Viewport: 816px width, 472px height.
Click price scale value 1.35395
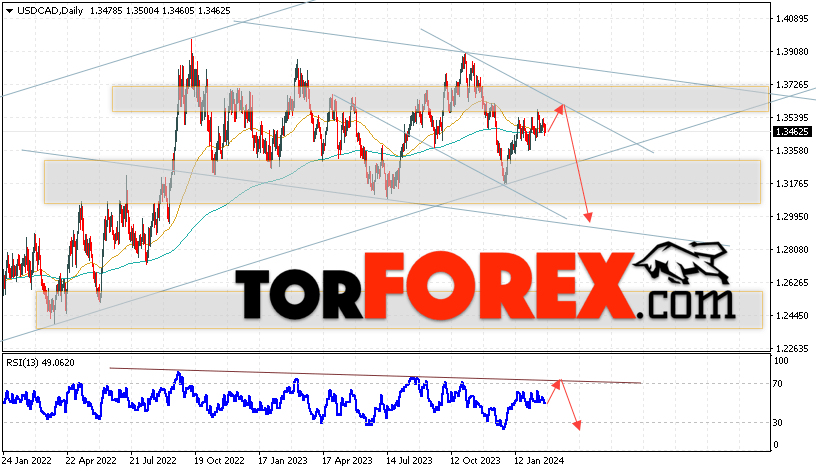(x=792, y=118)
